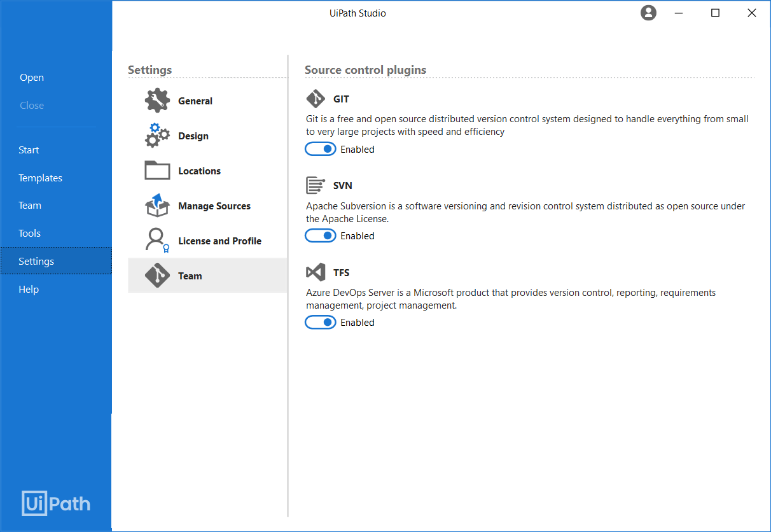
Task: Click Open in the left menu
Action: tap(32, 78)
